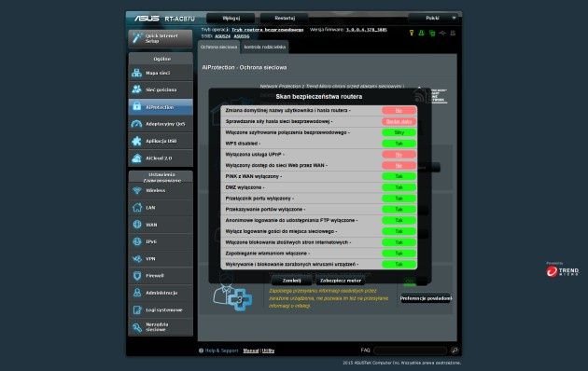Open the Manual link in footer
The image size is (588, 371).
(251, 350)
